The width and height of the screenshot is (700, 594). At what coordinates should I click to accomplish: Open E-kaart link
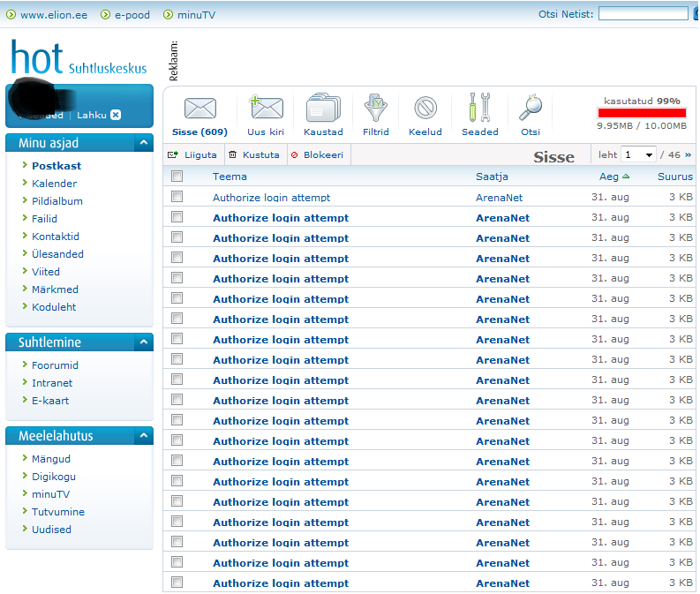point(50,401)
